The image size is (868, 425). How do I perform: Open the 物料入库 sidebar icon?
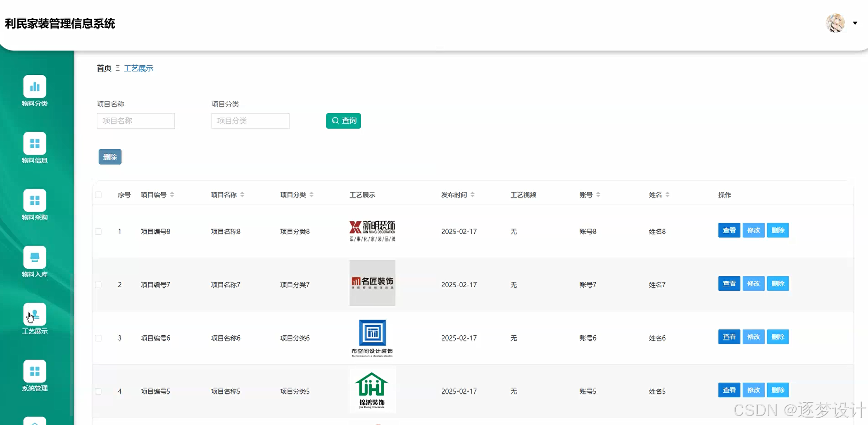pos(35,258)
